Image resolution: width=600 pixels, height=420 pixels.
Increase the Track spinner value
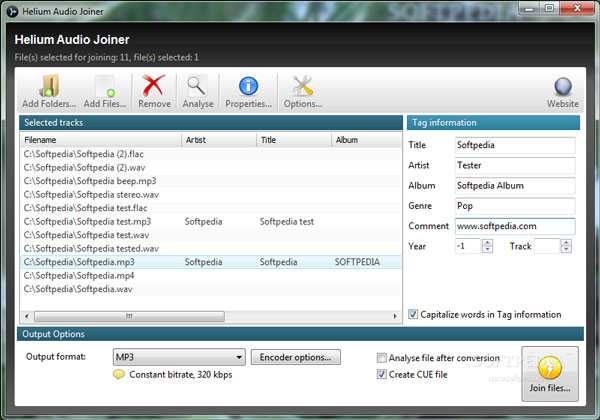pyautogui.click(x=567, y=243)
